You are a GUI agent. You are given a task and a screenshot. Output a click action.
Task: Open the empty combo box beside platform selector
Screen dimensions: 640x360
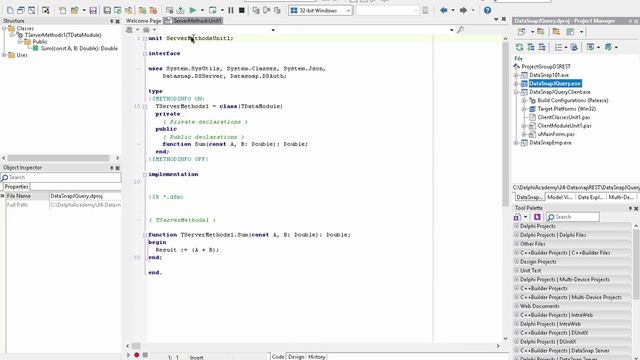click(x=387, y=10)
